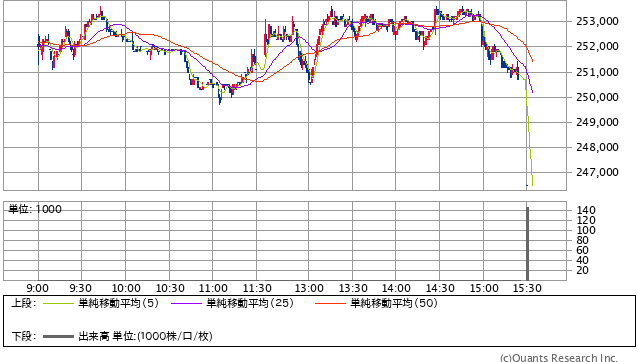Viewport: 638px width, 362px height.
Task: Click the 247,000 price axis label
Action: 597,172
